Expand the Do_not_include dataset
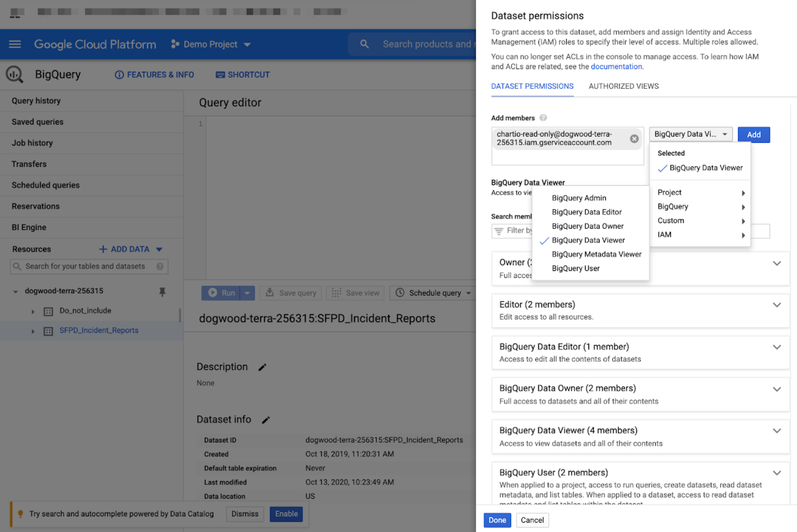 (33, 311)
